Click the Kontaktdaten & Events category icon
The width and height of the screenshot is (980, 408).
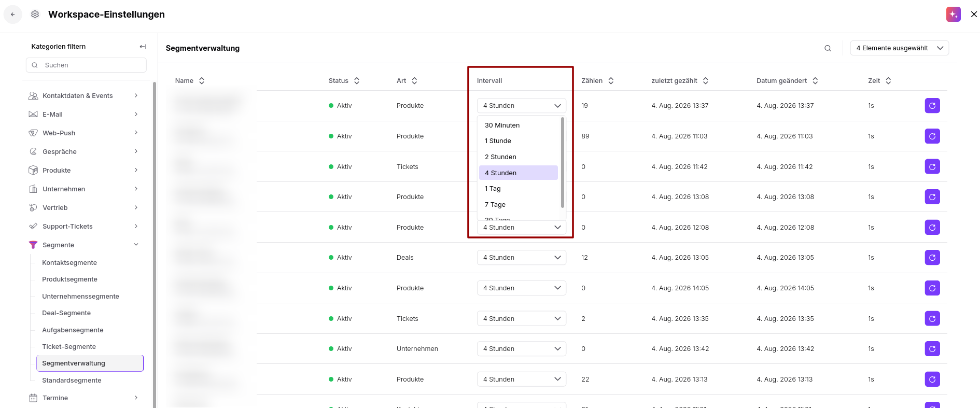[33, 96]
